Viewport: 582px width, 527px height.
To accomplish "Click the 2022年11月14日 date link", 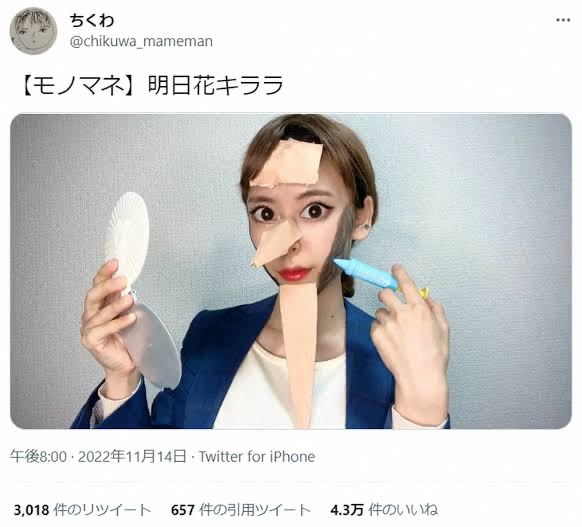I will (132, 456).
